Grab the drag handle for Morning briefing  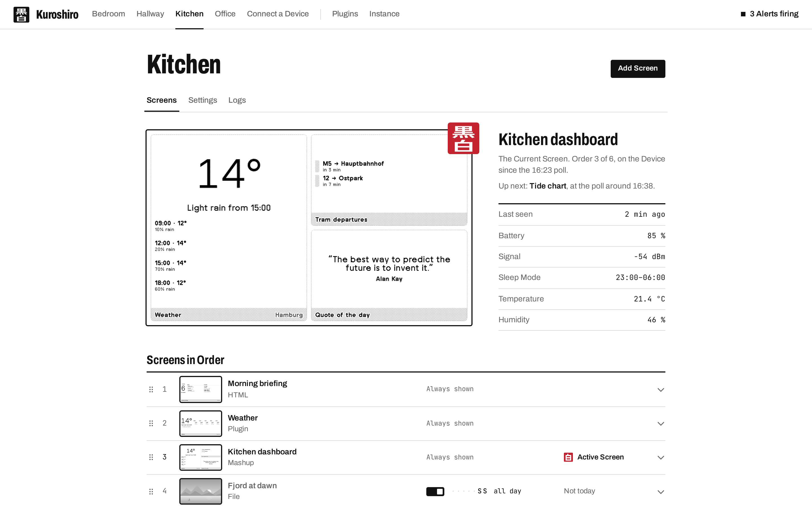[151, 389]
